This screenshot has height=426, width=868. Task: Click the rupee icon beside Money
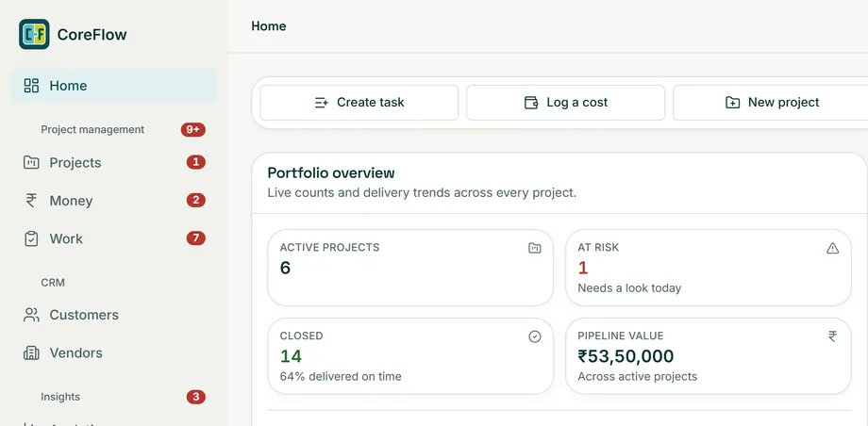(x=31, y=200)
